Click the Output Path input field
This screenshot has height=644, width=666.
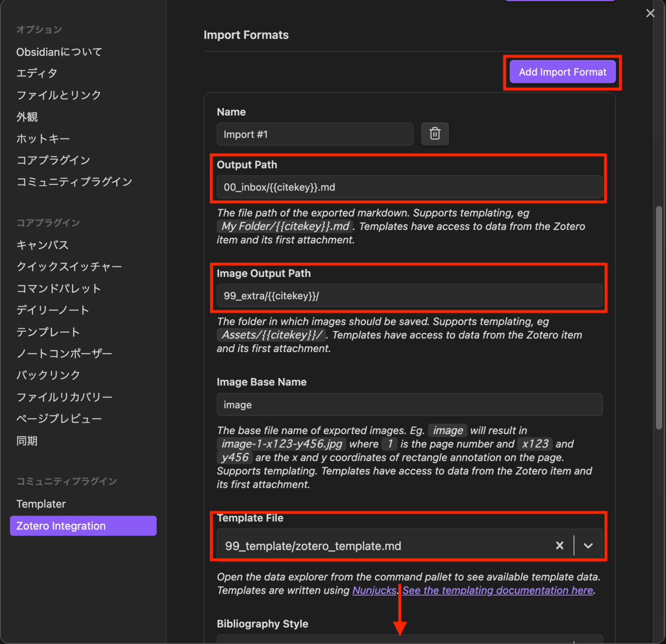(x=409, y=187)
